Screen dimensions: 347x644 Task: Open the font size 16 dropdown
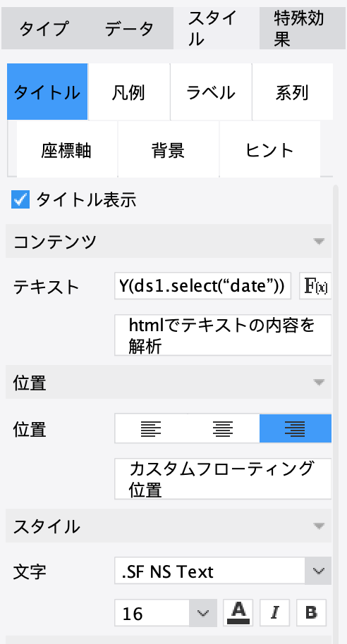click(166, 613)
